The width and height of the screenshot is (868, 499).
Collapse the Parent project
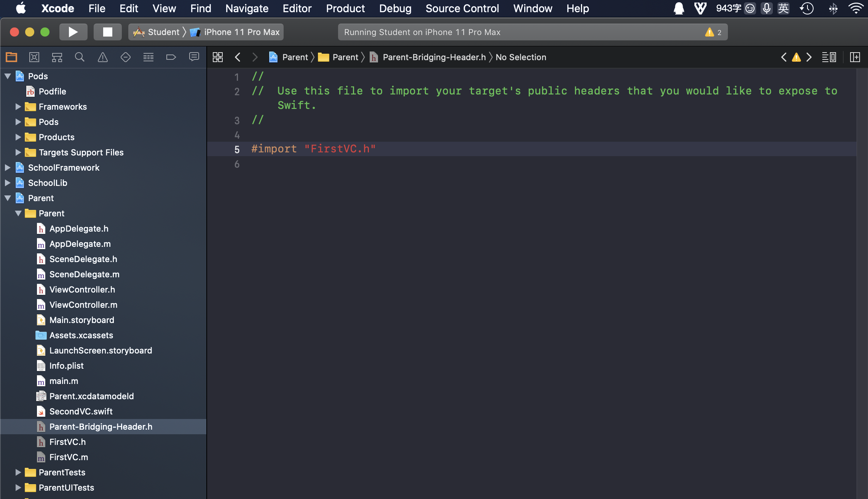tap(8, 198)
